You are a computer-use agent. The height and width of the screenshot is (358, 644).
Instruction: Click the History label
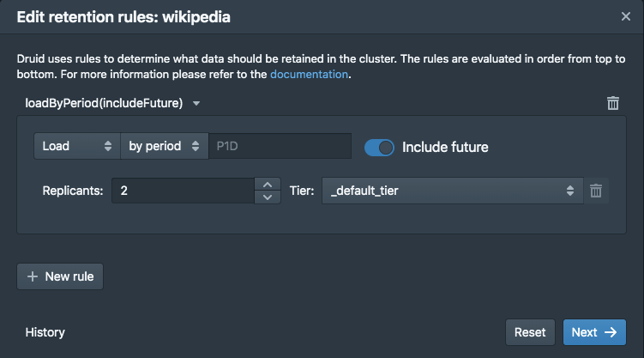[x=45, y=332]
